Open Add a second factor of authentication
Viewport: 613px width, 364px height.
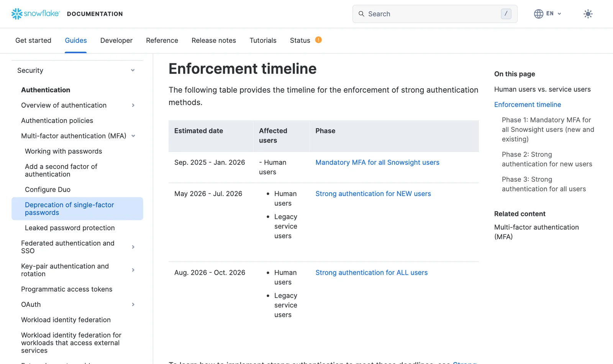coord(61,171)
